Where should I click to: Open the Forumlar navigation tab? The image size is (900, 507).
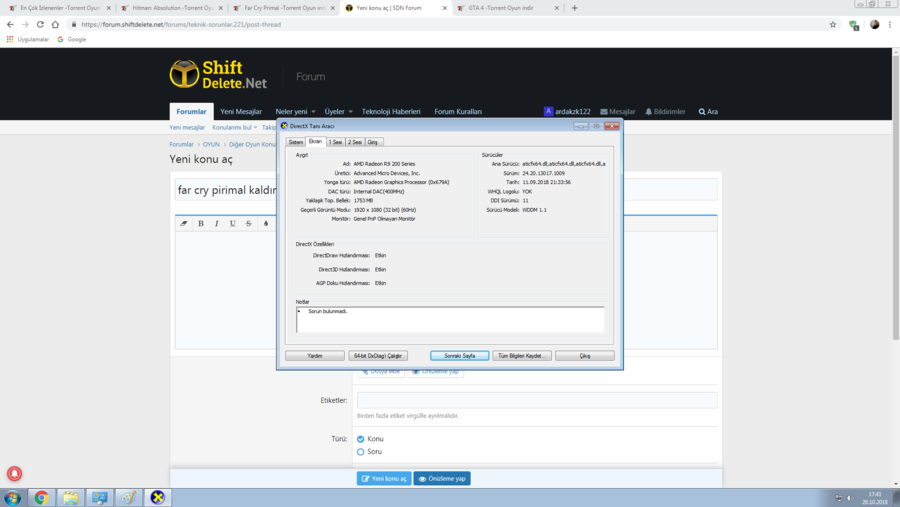coord(191,112)
